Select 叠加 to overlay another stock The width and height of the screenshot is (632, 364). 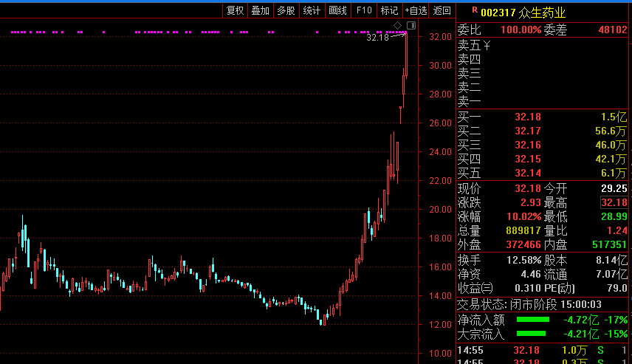click(260, 10)
